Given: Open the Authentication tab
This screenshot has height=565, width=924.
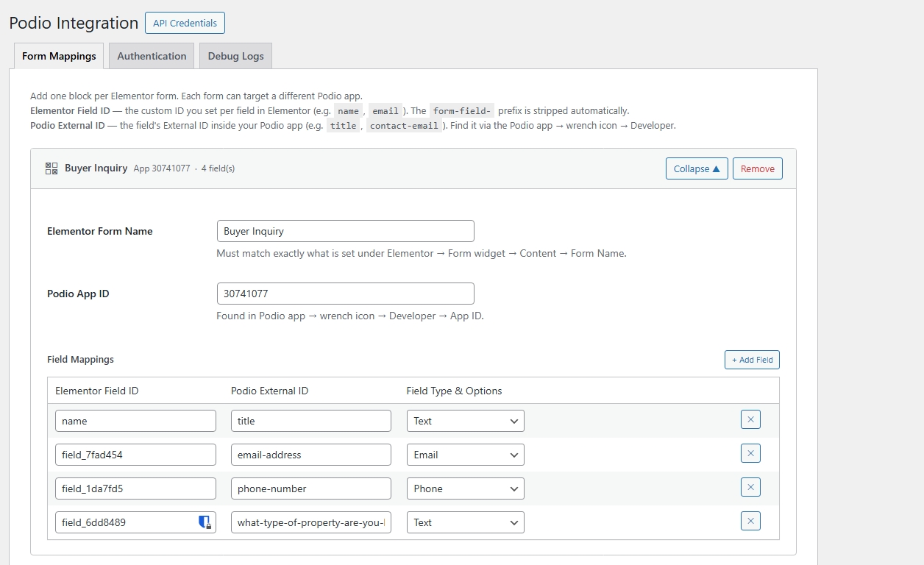Looking at the screenshot, I should pos(152,56).
